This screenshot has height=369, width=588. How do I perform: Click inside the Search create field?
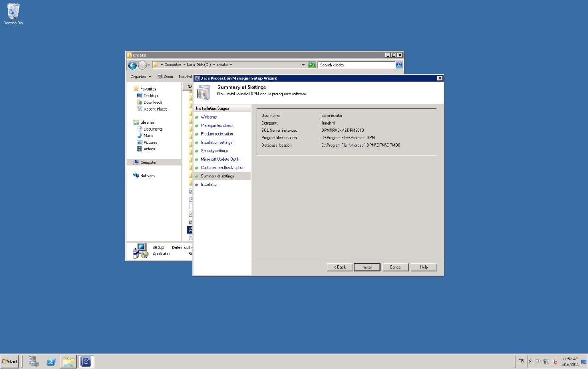point(356,65)
